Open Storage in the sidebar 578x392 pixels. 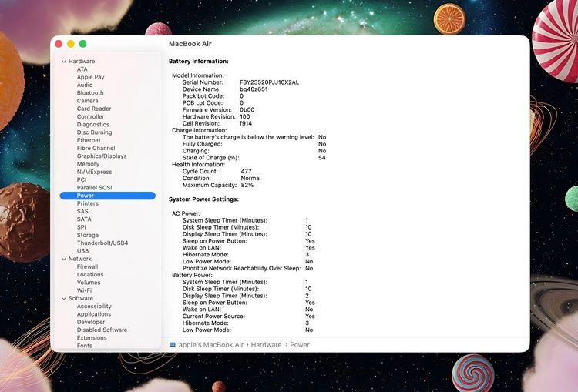click(88, 235)
